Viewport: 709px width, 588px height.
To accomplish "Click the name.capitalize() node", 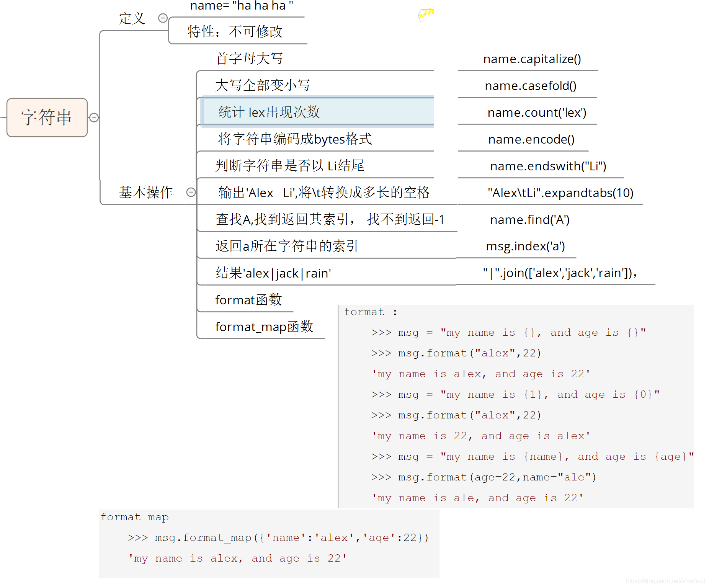I will point(532,59).
